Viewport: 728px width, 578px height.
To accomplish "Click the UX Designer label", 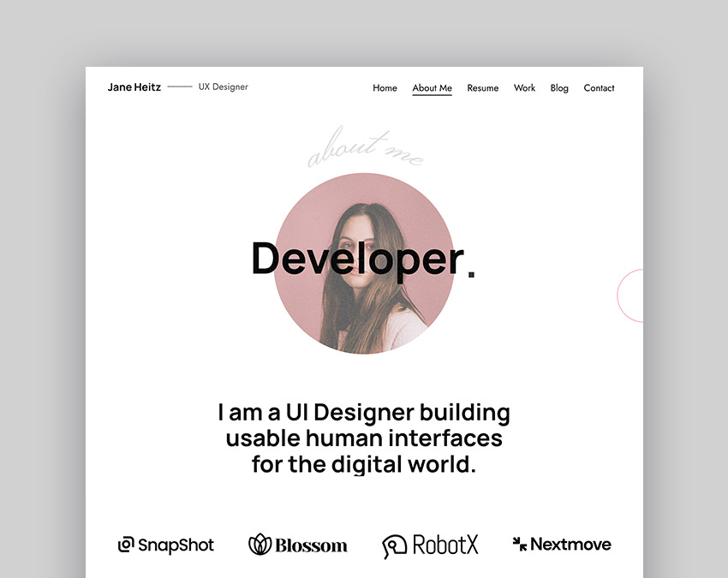I will [x=223, y=86].
